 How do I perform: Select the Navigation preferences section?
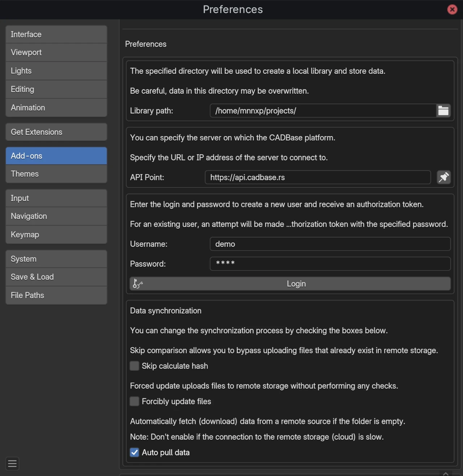click(56, 216)
